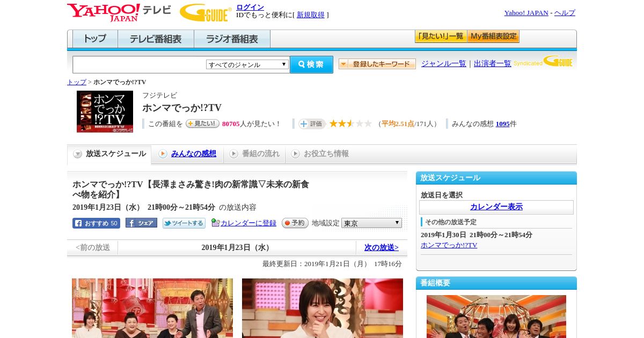Click the calendar icon beside カレンダーに登録
The image size is (644, 338).
(x=215, y=223)
